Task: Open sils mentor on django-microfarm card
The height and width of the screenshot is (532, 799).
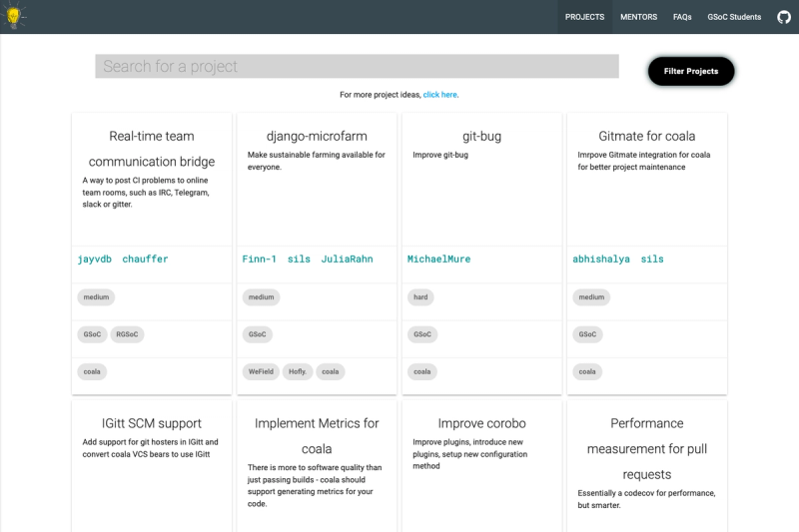Action: [299, 260]
